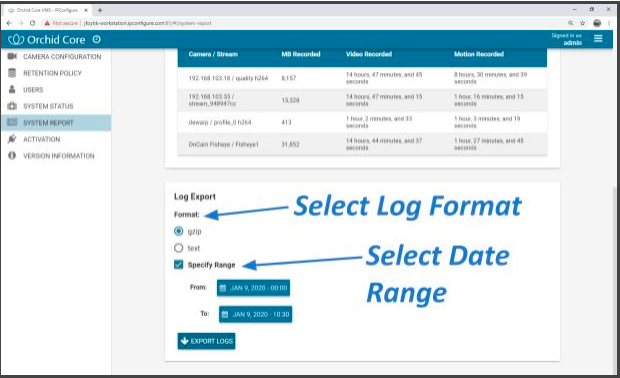Select the Orchid Core VMS browser tab
Screen dimensions: 620x378
pos(47,10)
